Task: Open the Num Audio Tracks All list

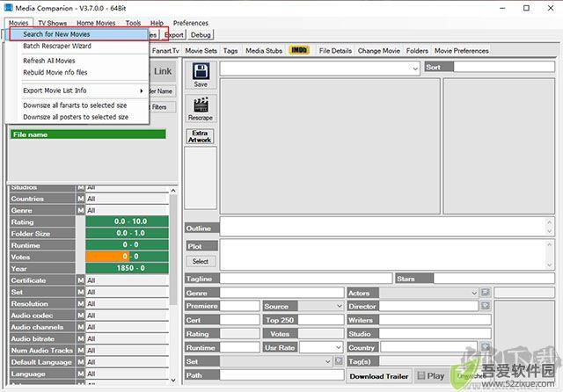Action: pos(127,351)
